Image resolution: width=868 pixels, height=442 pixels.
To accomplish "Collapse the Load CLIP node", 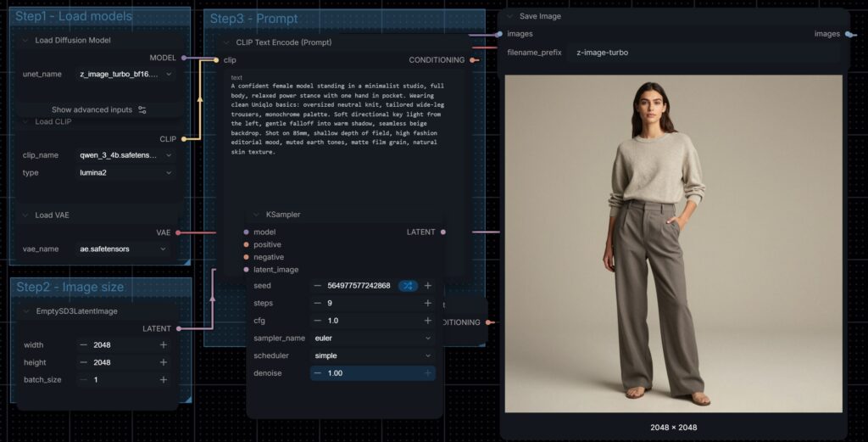I will point(25,122).
